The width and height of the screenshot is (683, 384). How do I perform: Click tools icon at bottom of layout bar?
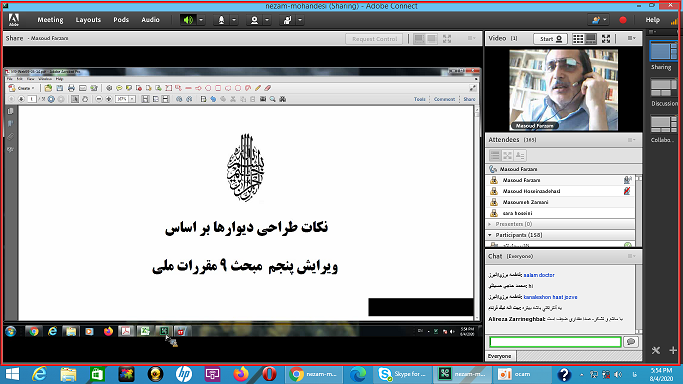656,350
